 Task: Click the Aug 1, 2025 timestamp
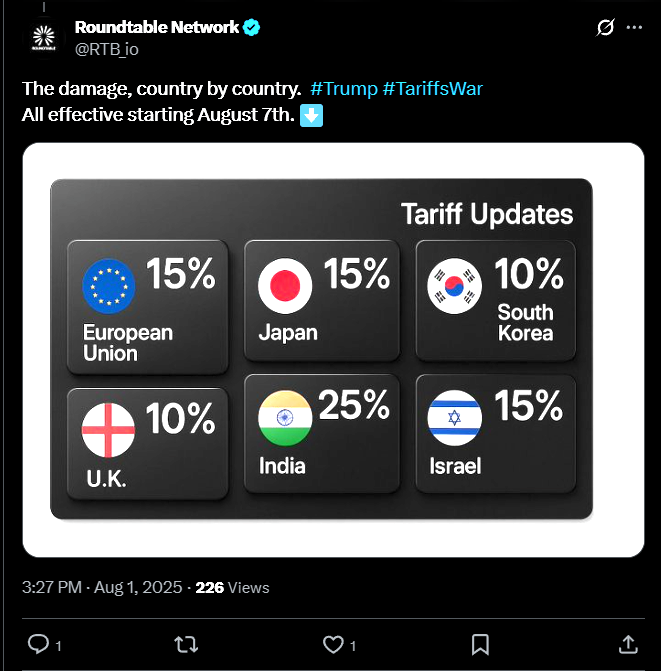[x=138, y=587]
